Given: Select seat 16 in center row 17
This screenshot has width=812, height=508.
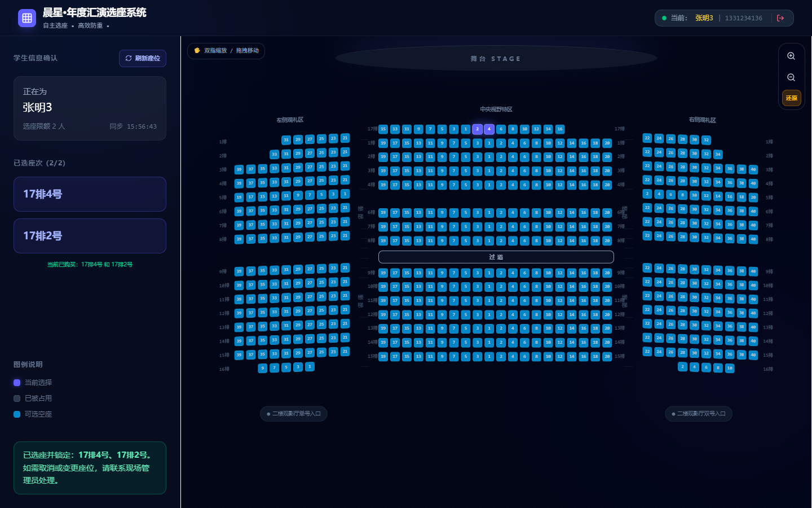Looking at the screenshot, I should pos(560,129).
